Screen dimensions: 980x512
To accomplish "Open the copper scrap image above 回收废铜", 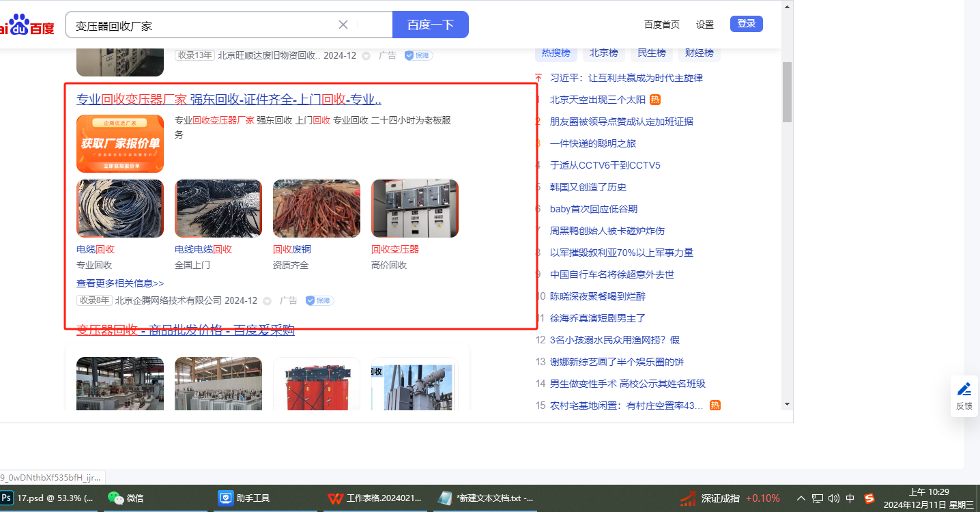I will click(x=317, y=208).
